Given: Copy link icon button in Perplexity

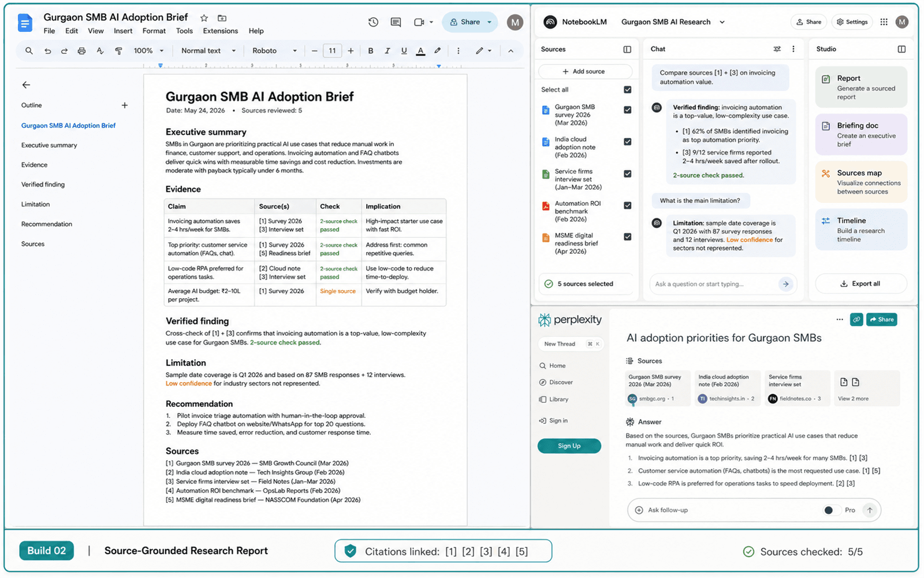Looking at the screenshot, I should [856, 319].
